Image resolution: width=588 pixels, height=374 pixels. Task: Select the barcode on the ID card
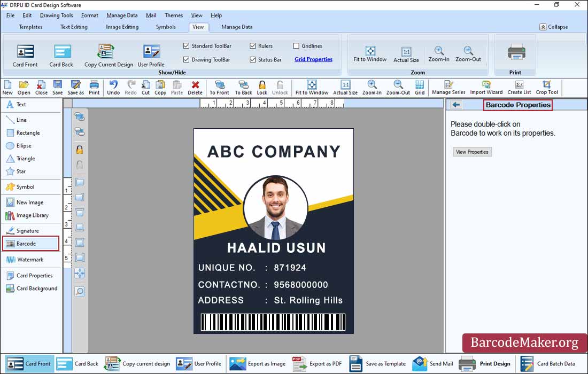point(273,322)
